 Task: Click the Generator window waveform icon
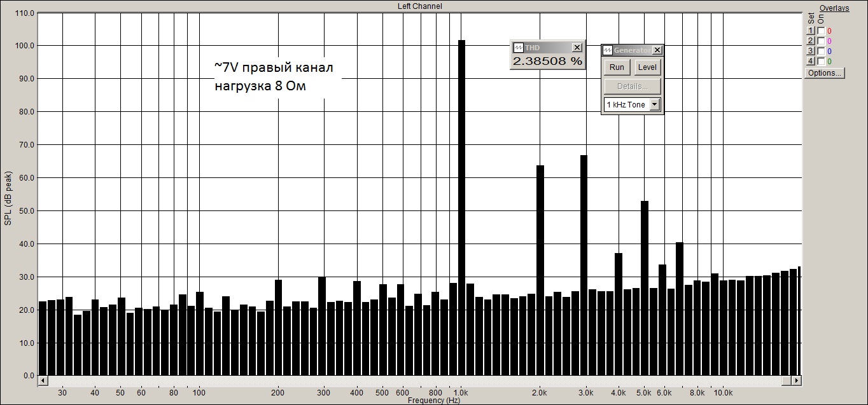pyautogui.click(x=608, y=50)
